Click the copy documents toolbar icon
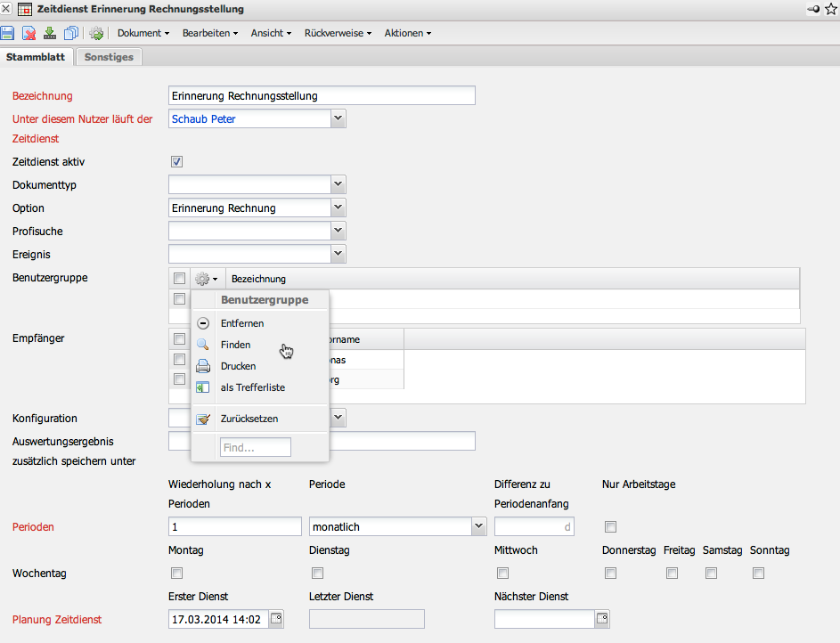This screenshot has width=840, height=643. pos(71,33)
